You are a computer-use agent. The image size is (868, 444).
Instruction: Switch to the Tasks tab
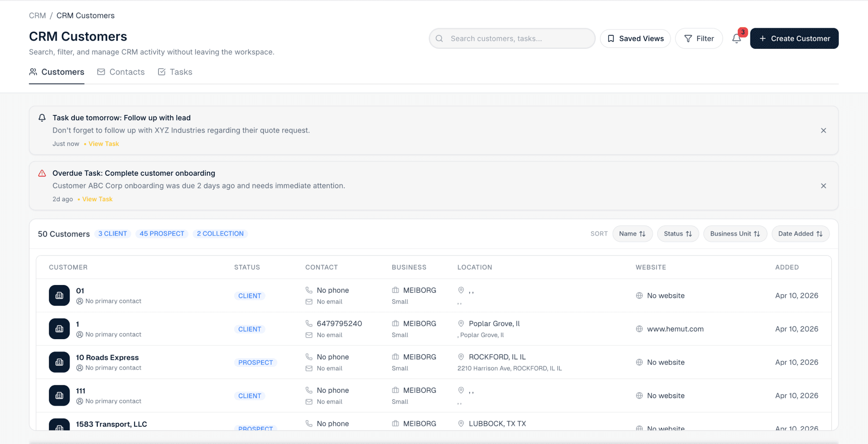click(x=175, y=72)
